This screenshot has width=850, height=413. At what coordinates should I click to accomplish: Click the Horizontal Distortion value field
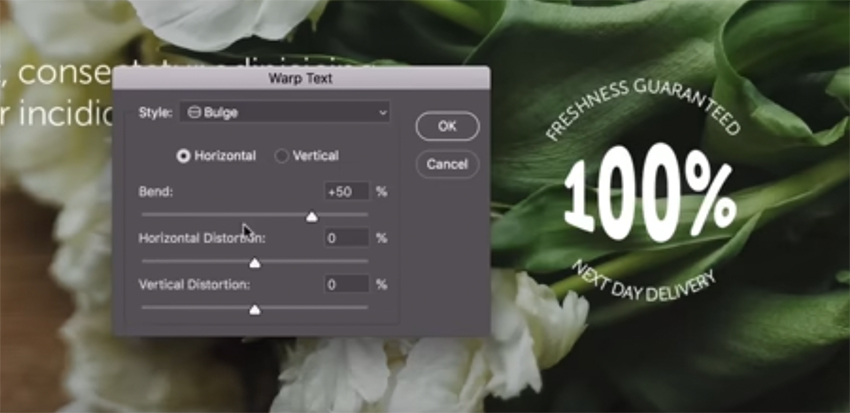[347, 238]
